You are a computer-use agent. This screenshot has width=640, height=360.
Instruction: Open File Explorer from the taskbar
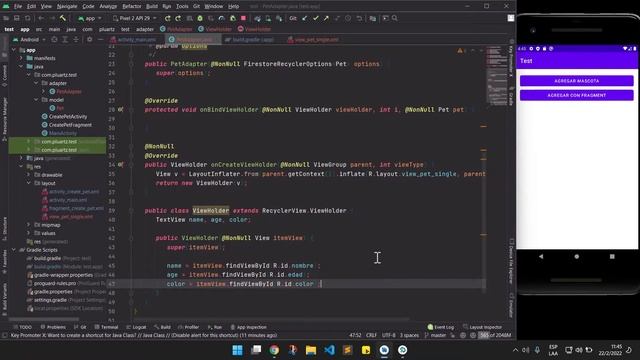[x=311, y=350]
